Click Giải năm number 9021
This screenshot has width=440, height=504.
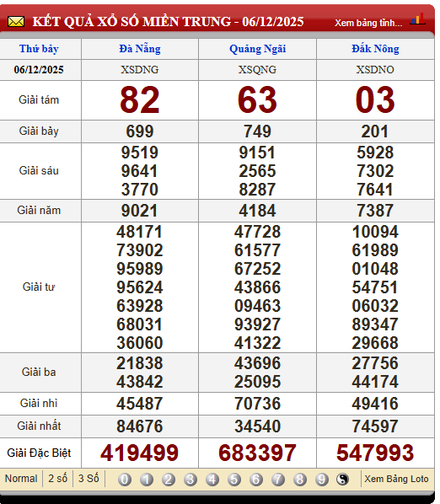pos(140,211)
